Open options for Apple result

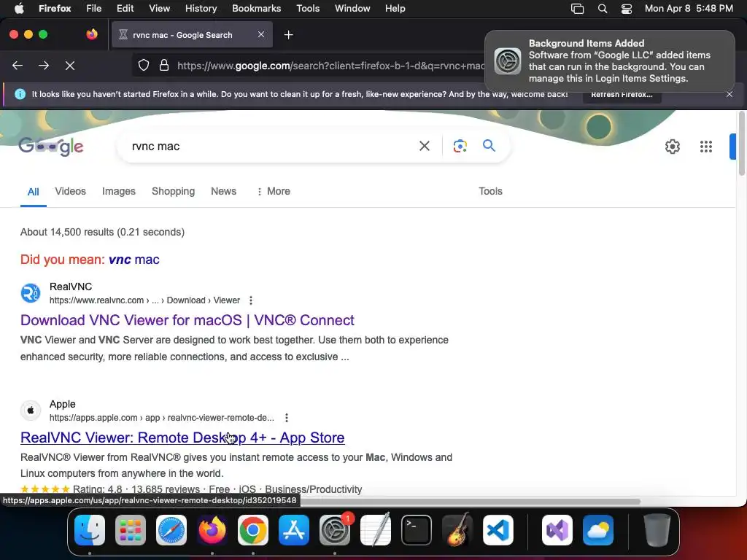(286, 418)
